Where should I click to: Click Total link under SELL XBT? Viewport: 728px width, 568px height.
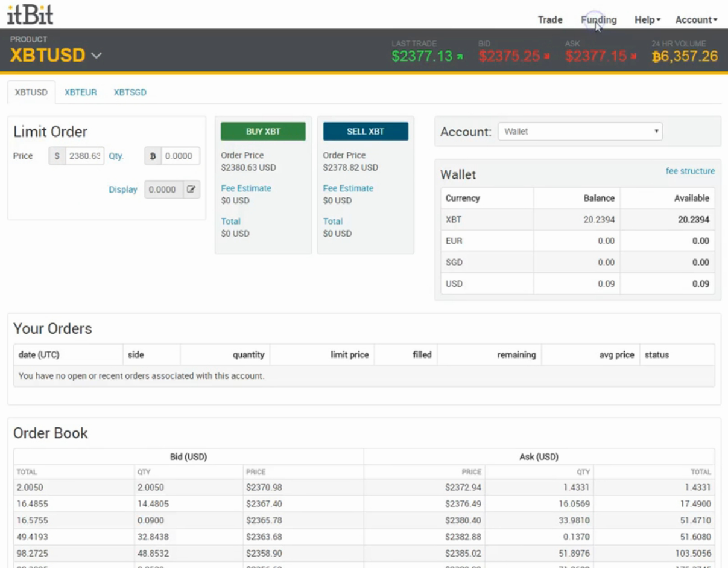tap(333, 222)
